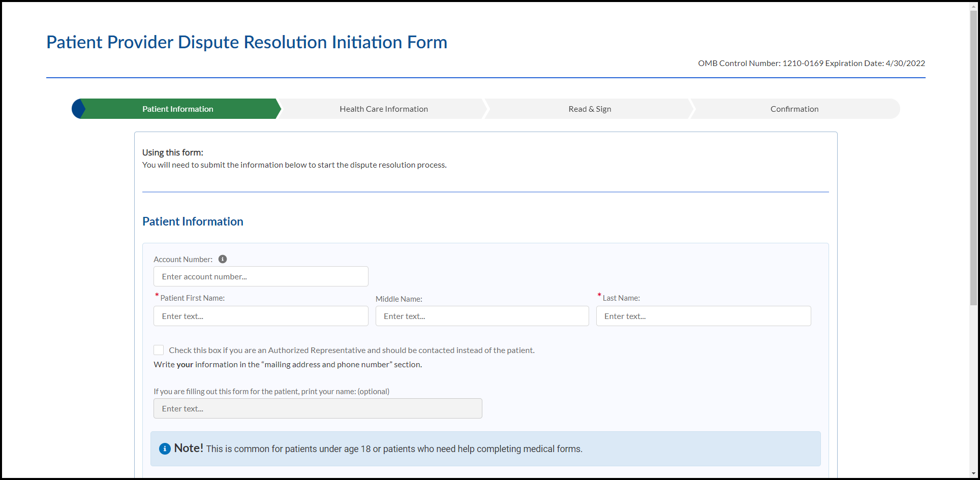Click into the Patient First Name field
The width and height of the screenshot is (980, 480).
261,316
